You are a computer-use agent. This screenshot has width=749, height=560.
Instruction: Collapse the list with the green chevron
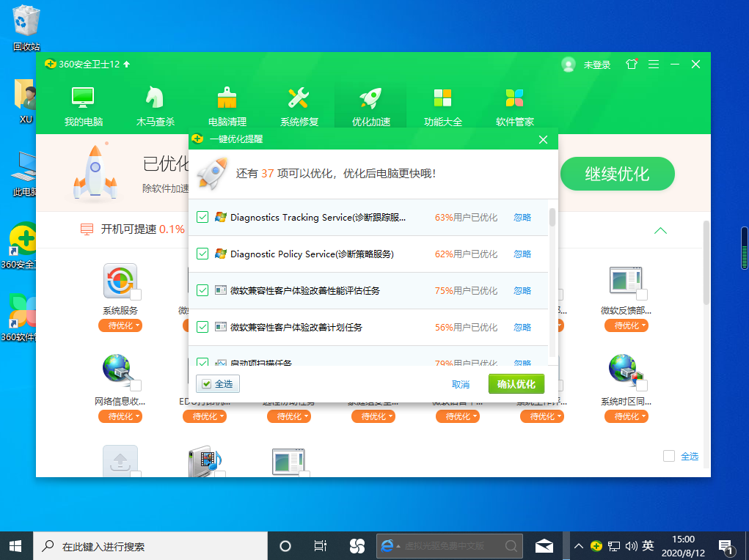660,230
